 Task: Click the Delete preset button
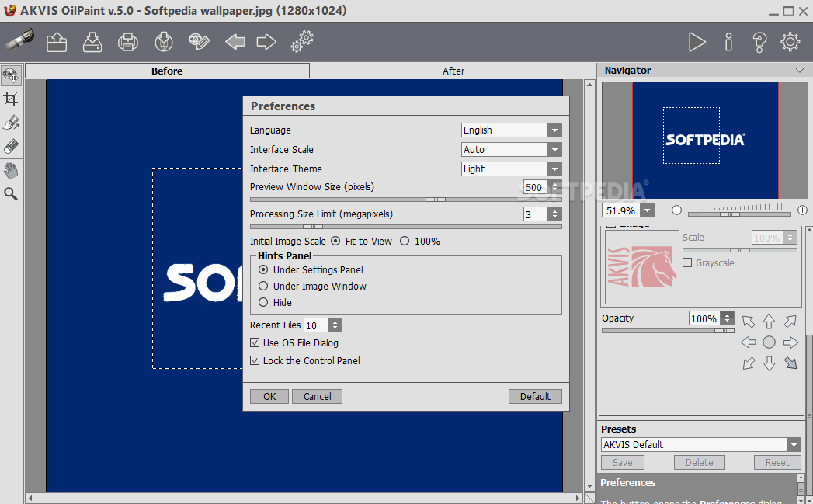(x=699, y=462)
